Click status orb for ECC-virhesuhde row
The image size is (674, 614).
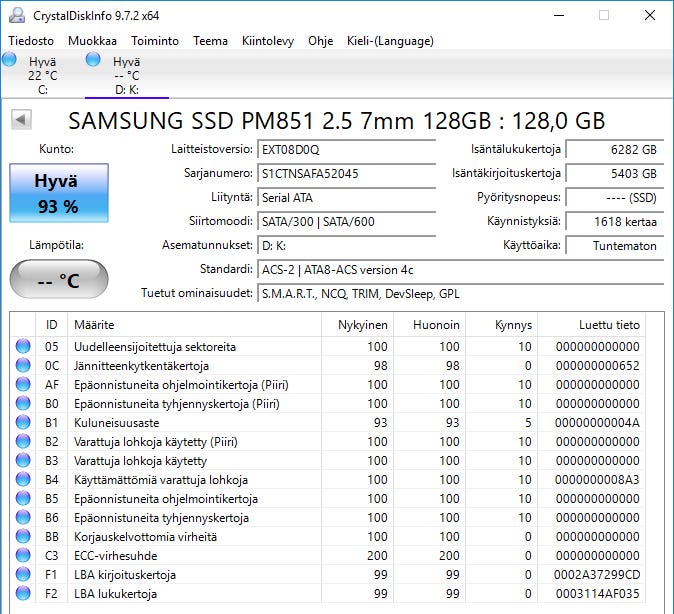pos(23,556)
